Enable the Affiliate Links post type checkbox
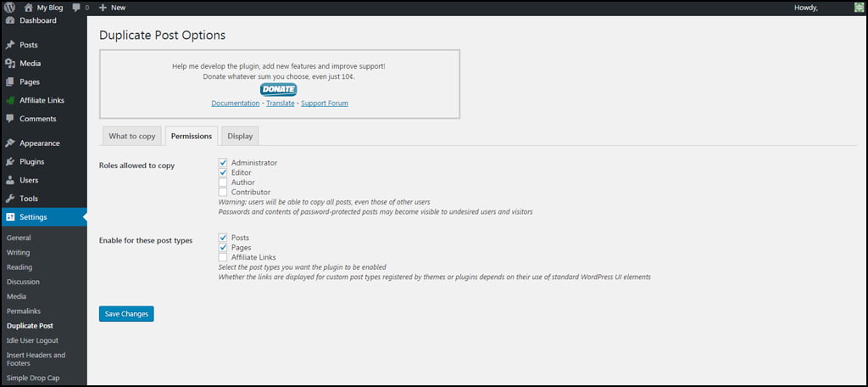 (x=223, y=257)
